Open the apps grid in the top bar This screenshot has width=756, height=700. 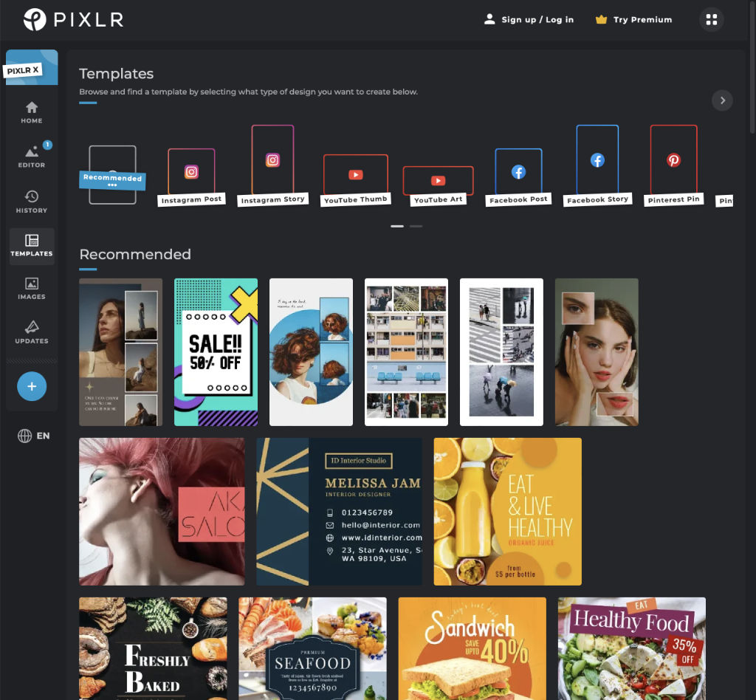click(x=711, y=19)
